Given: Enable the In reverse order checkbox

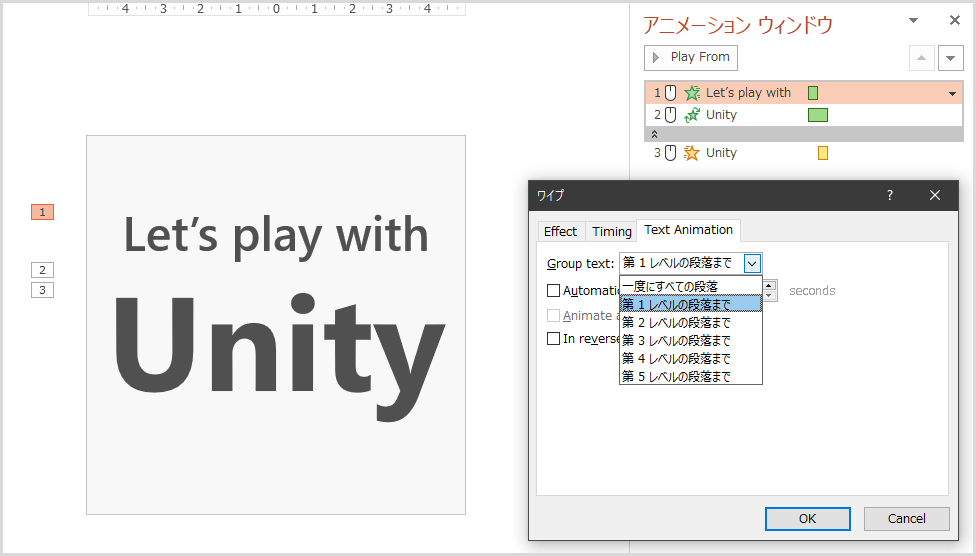Looking at the screenshot, I should 553,339.
